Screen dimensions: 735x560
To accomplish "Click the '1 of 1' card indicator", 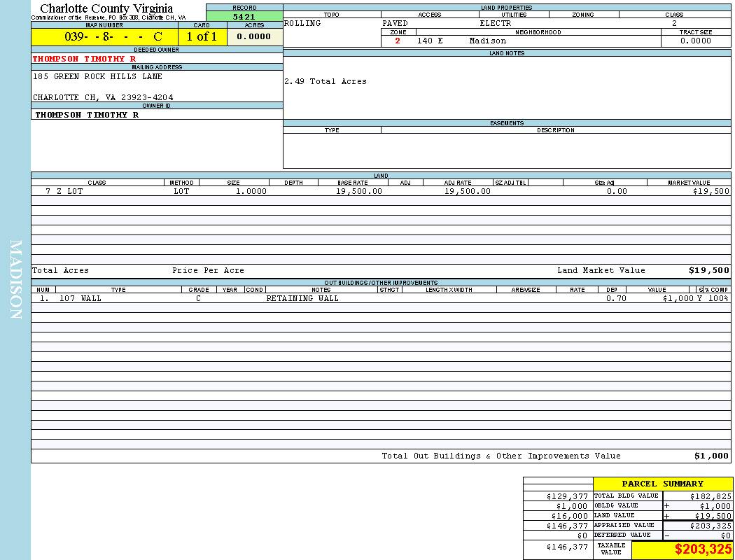I will coord(202,37).
